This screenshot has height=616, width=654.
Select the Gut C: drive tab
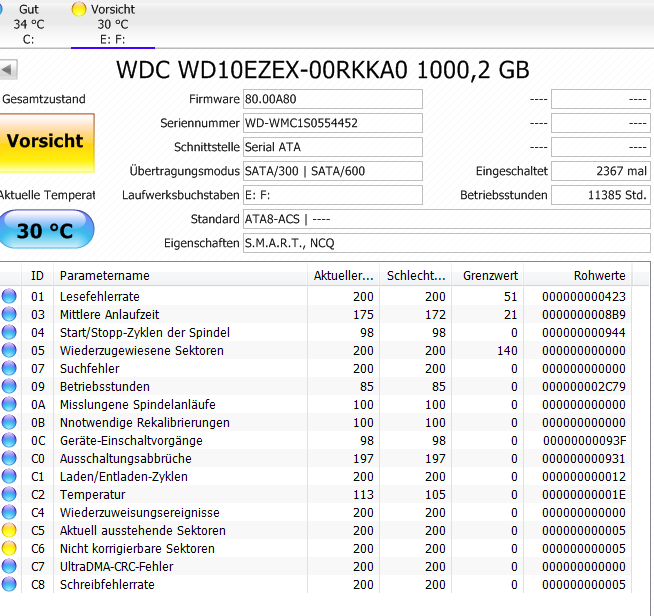(28, 24)
